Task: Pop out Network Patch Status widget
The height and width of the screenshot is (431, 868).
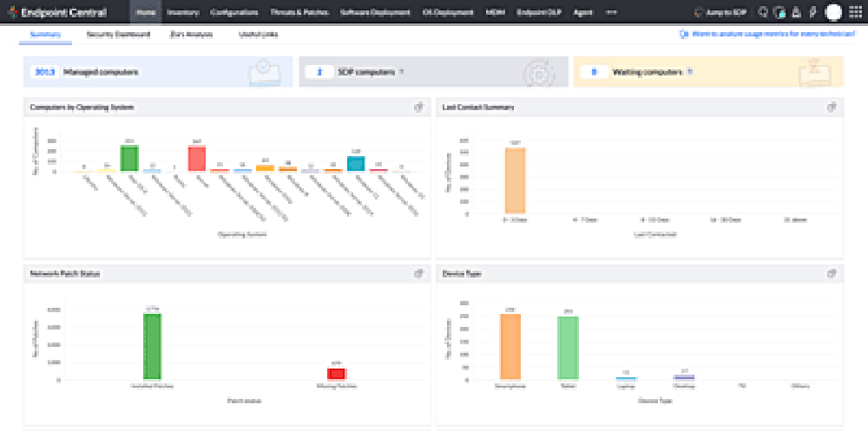Action: (x=419, y=274)
